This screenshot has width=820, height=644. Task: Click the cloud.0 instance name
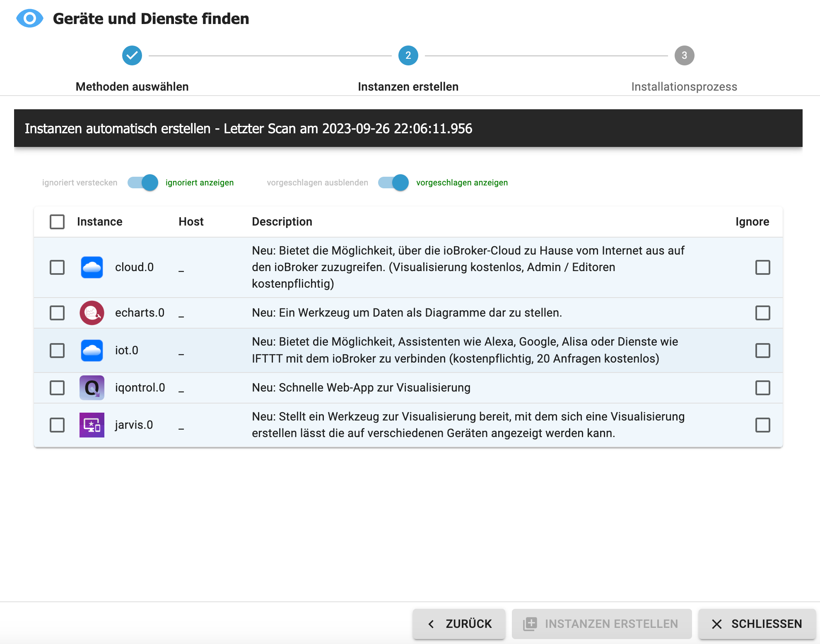[x=134, y=267]
